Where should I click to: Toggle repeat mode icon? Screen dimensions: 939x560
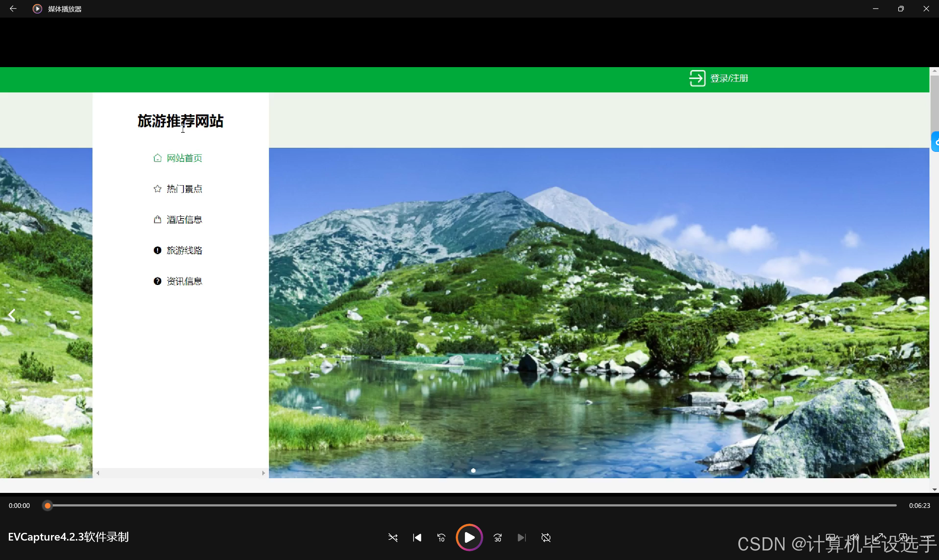click(546, 537)
